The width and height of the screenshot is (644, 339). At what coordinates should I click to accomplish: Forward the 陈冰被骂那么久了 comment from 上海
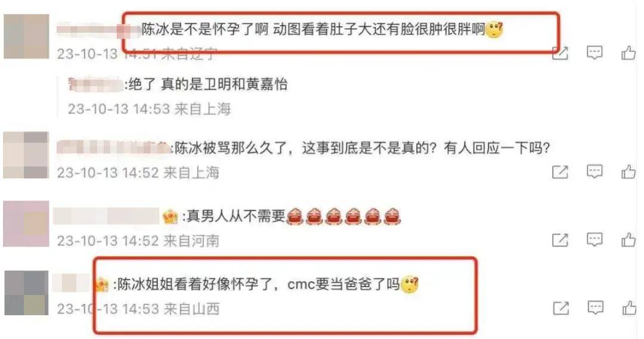560,172
